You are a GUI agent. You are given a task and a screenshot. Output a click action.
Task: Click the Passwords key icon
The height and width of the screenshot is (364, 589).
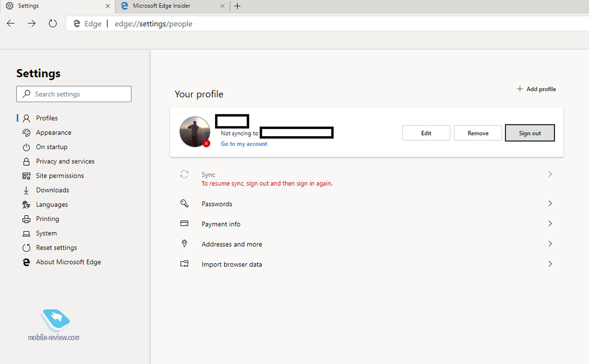[x=184, y=203]
